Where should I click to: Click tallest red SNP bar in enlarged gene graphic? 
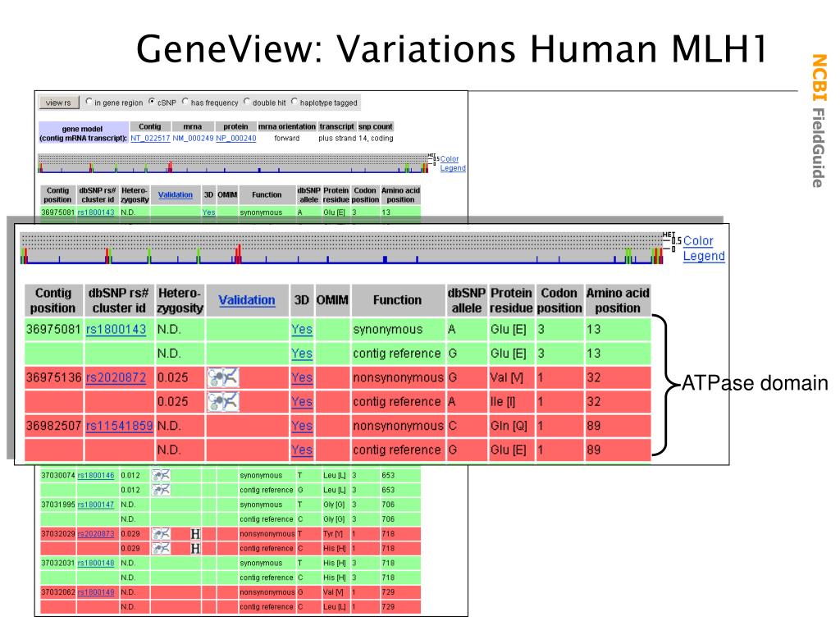pyautogui.click(x=239, y=253)
